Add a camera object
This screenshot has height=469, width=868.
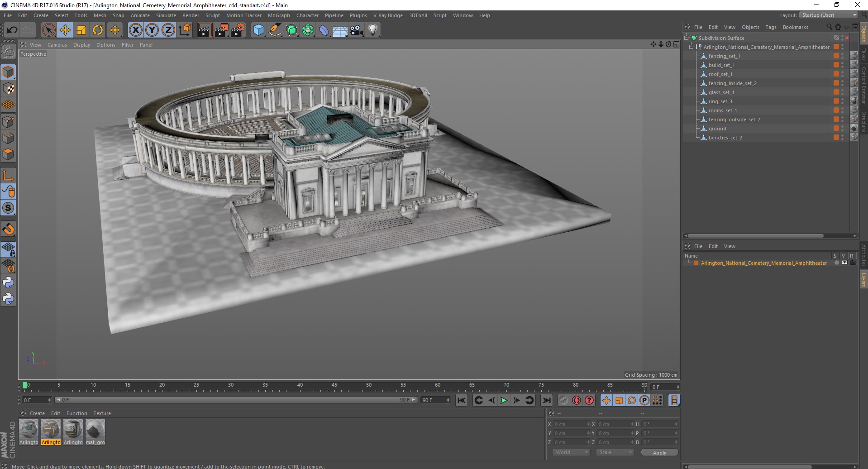tap(357, 30)
